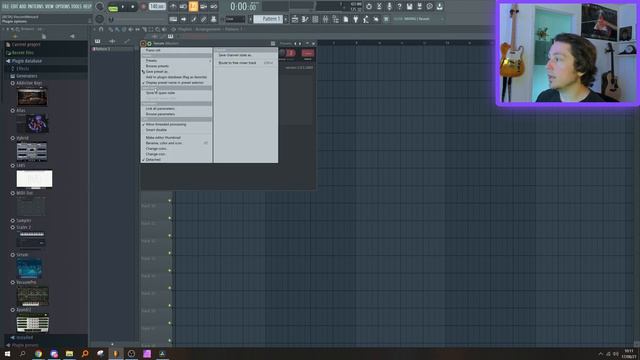The height and width of the screenshot is (360, 640).
Task: Toggle 'Display preset name in preset selector'
Action: (x=177, y=82)
